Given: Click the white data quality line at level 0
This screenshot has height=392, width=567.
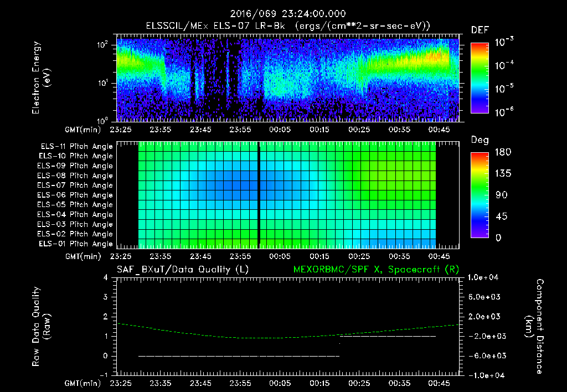Looking at the screenshot, I should [239, 356].
